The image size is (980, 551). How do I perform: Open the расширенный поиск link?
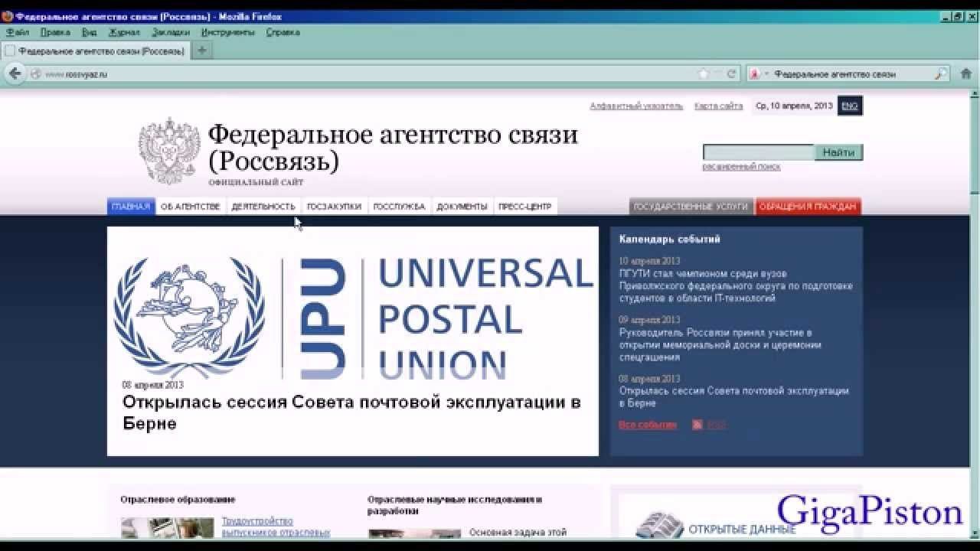(x=741, y=166)
